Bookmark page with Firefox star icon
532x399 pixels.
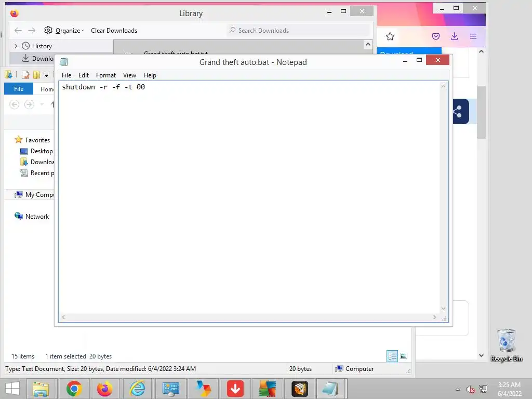pyautogui.click(x=390, y=36)
